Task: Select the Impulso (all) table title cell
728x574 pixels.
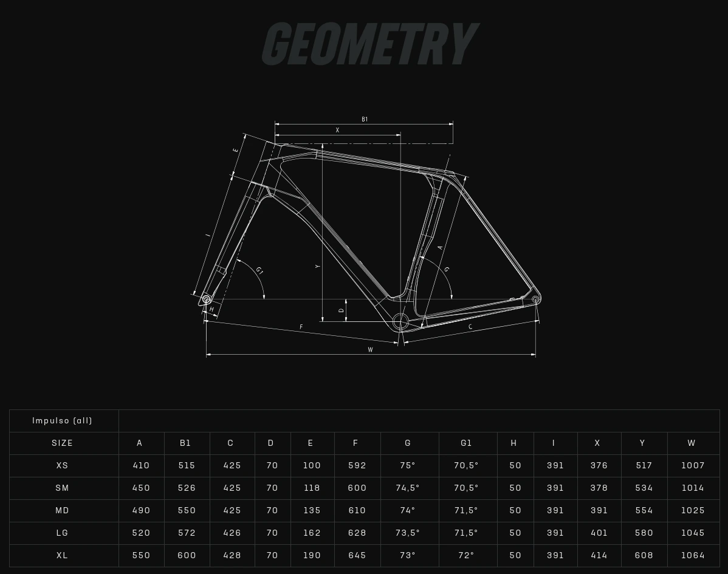Action: (63, 420)
